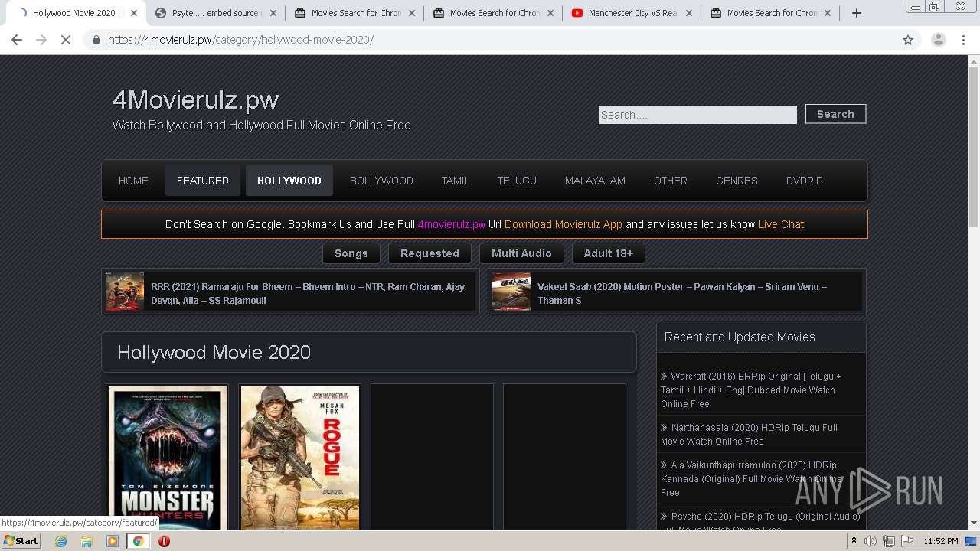The image size is (980, 551).
Task: Click scrollbar down arrow
Action: tap(974, 523)
